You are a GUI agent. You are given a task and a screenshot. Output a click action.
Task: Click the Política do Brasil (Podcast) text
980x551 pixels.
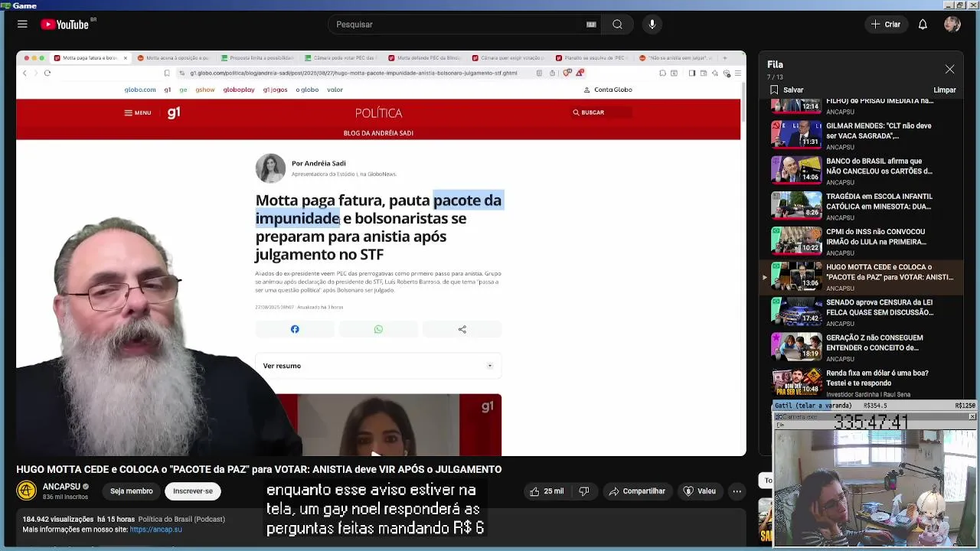coord(181,519)
